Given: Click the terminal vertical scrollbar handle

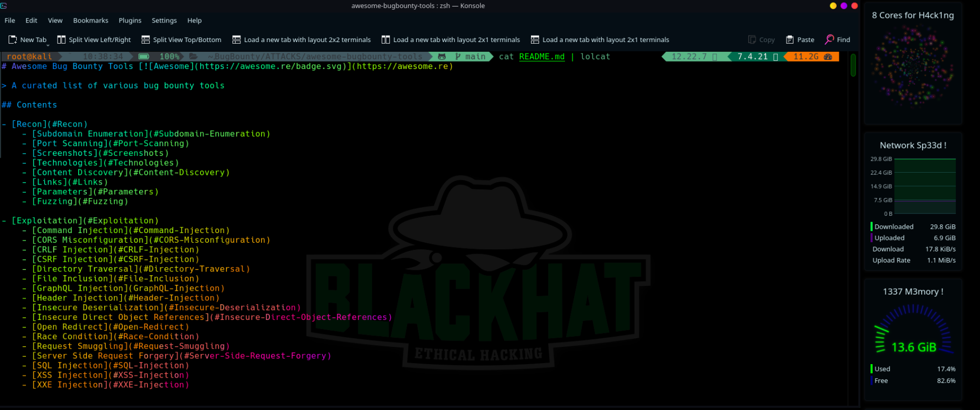Looking at the screenshot, I should point(853,65).
